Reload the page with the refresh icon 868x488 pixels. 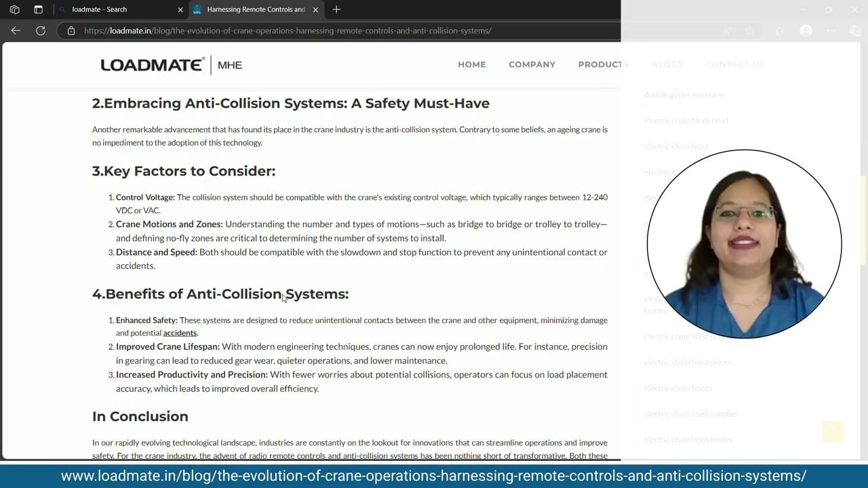click(x=41, y=30)
